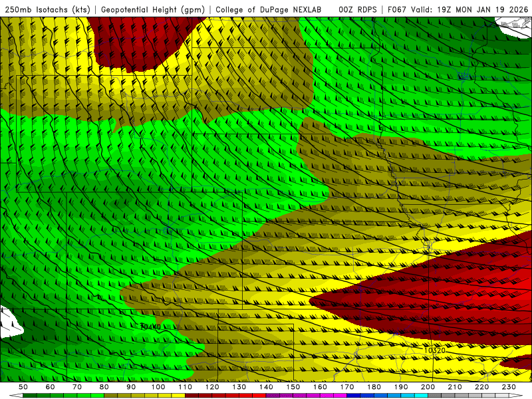The height and width of the screenshot is (399, 532).
Task: Click the dark blue swatch right of 170
Action: click(354, 396)
